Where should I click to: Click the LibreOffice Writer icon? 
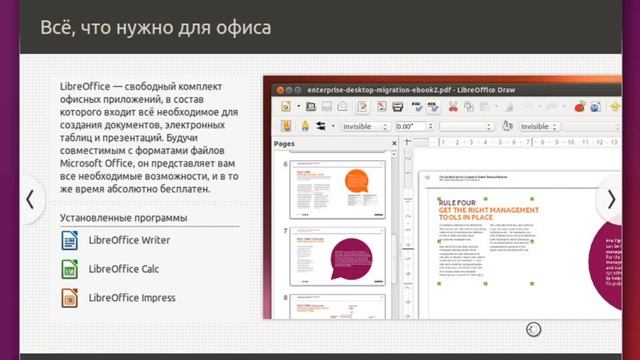(69, 240)
